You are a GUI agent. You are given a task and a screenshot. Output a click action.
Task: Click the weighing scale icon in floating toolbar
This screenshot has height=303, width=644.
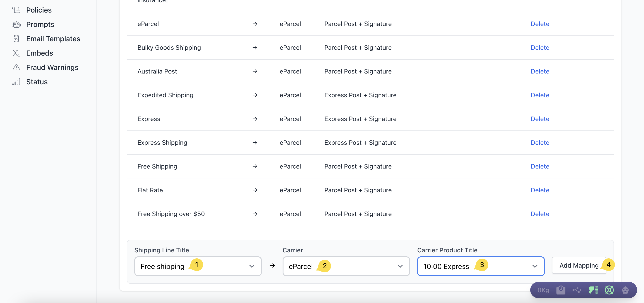(x=561, y=290)
